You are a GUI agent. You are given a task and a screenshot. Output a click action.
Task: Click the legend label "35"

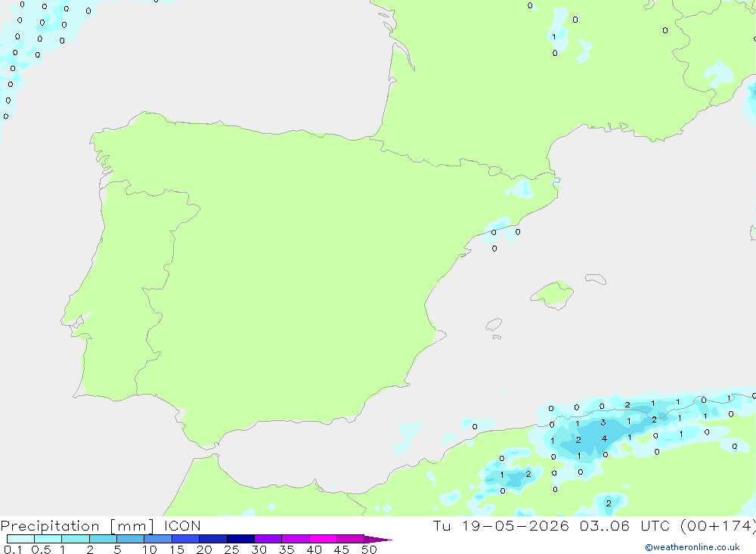287,549
